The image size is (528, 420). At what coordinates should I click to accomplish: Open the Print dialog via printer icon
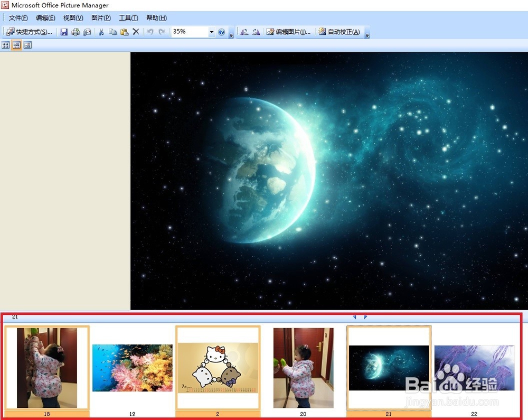76,32
